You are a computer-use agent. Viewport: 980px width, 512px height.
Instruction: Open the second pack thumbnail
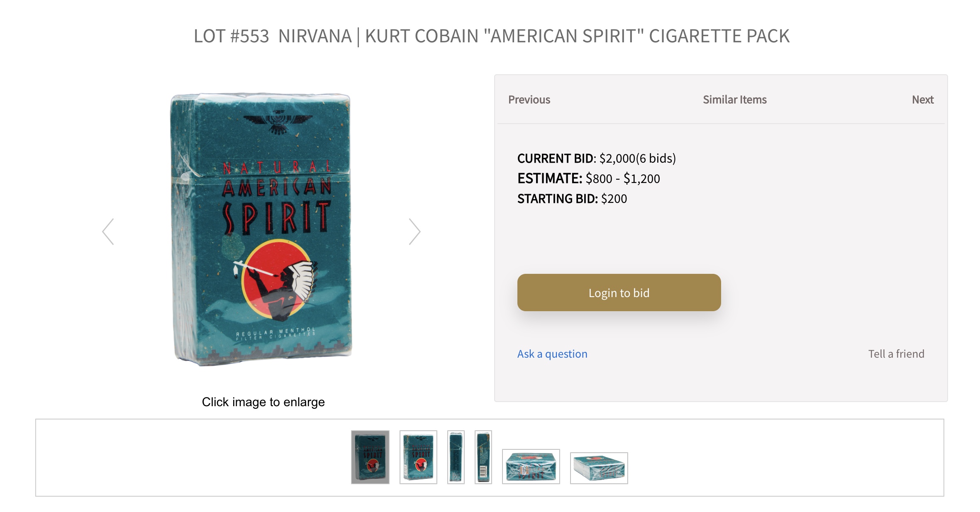pos(418,457)
